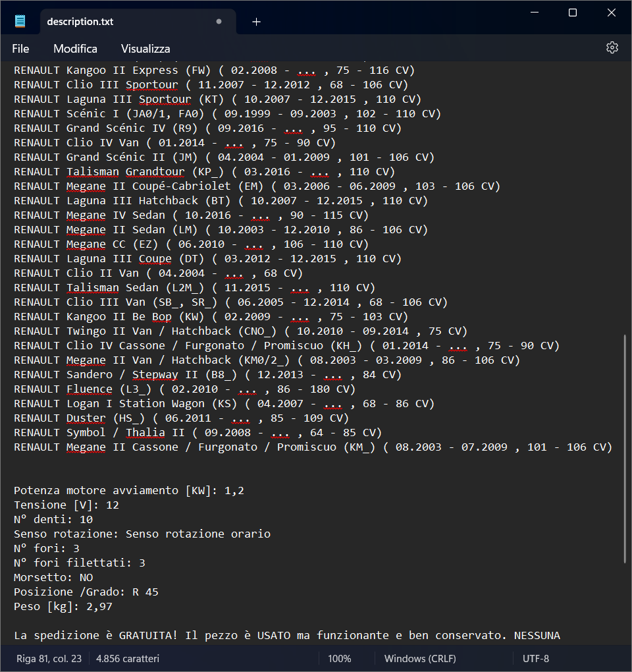This screenshot has width=632, height=672.
Task: Click the line Peso [kg]: 2,97
Action: (x=63, y=607)
